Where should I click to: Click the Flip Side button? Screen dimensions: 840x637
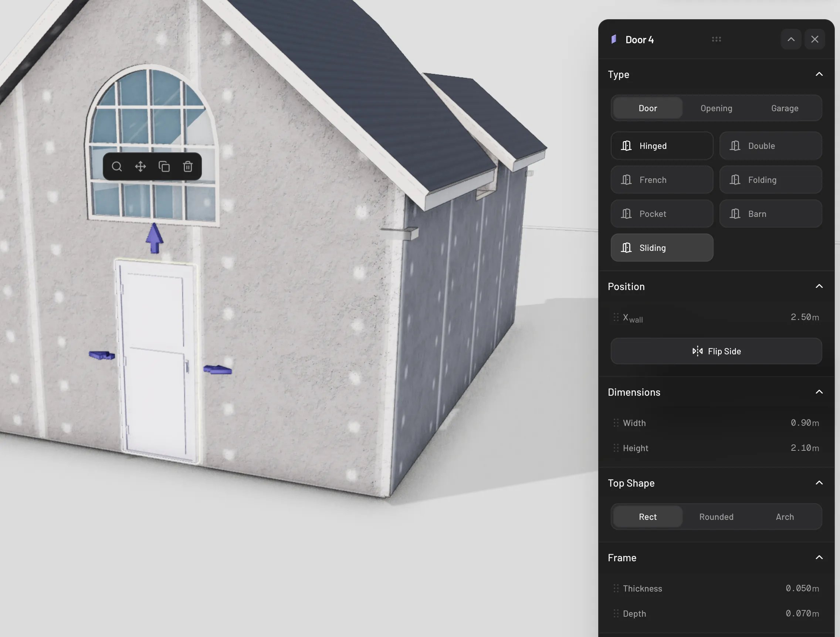coord(716,351)
